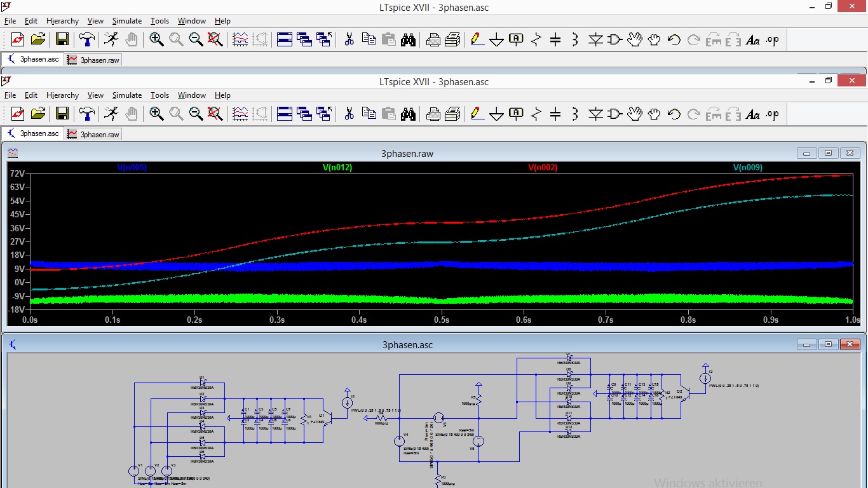Switch to 3phasen.raw tab, background window
This screenshot has width=868, height=488.
click(93, 60)
